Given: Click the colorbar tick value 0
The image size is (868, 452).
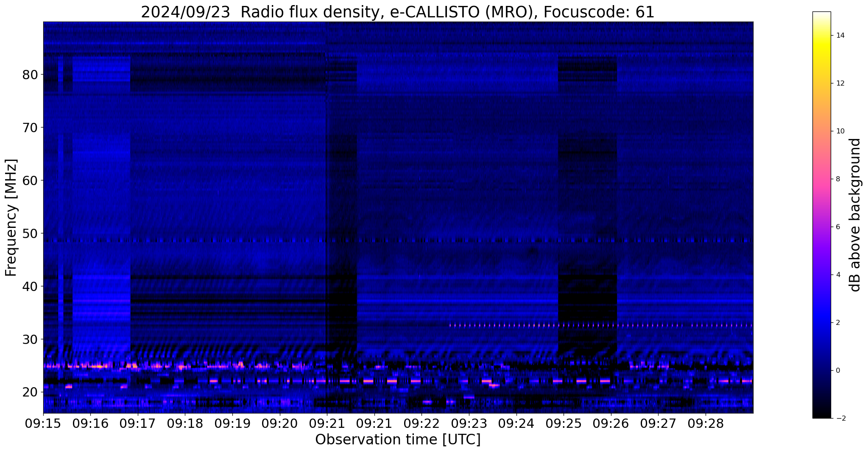Looking at the screenshot, I should pyautogui.click(x=837, y=370).
